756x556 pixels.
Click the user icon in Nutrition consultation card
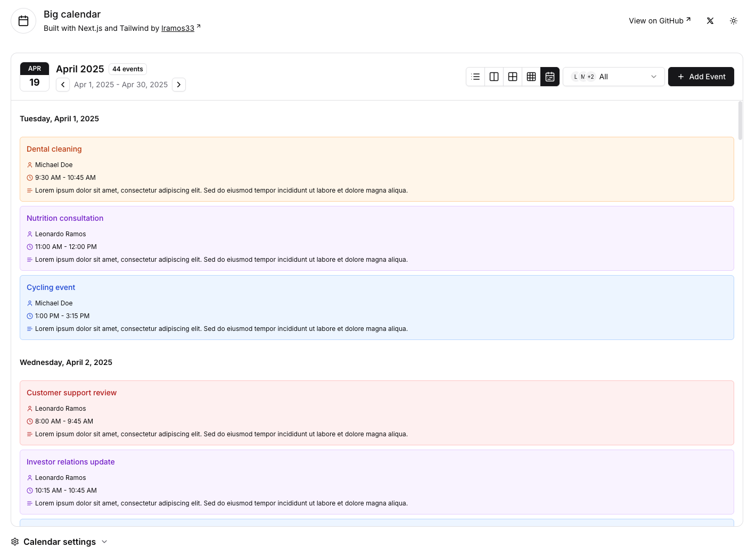click(x=30, y=234)
